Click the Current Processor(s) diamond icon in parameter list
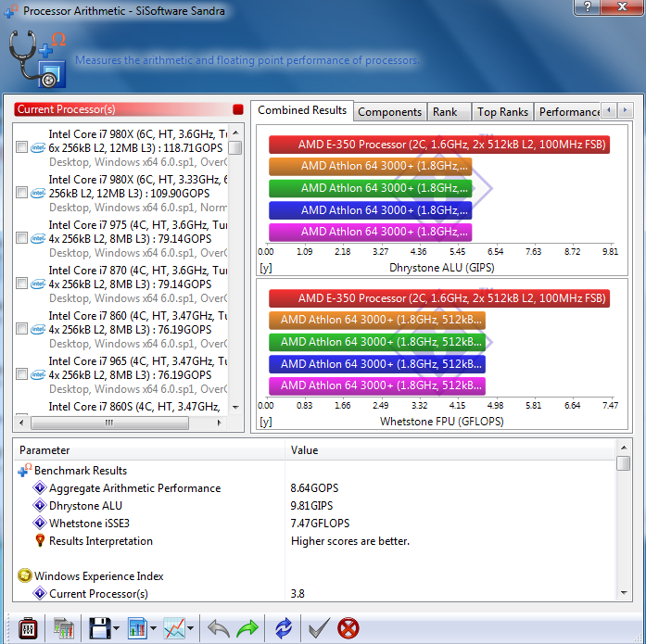Image resolution: width=646 pixels, height=644 pixels. tap(40, 593)
